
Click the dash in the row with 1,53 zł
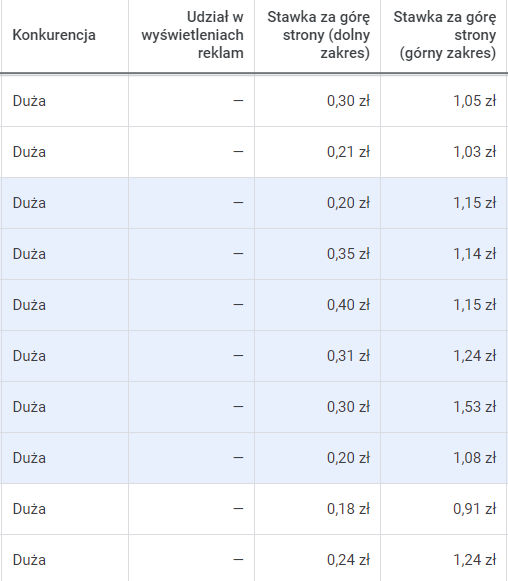[x=238, y=407]
